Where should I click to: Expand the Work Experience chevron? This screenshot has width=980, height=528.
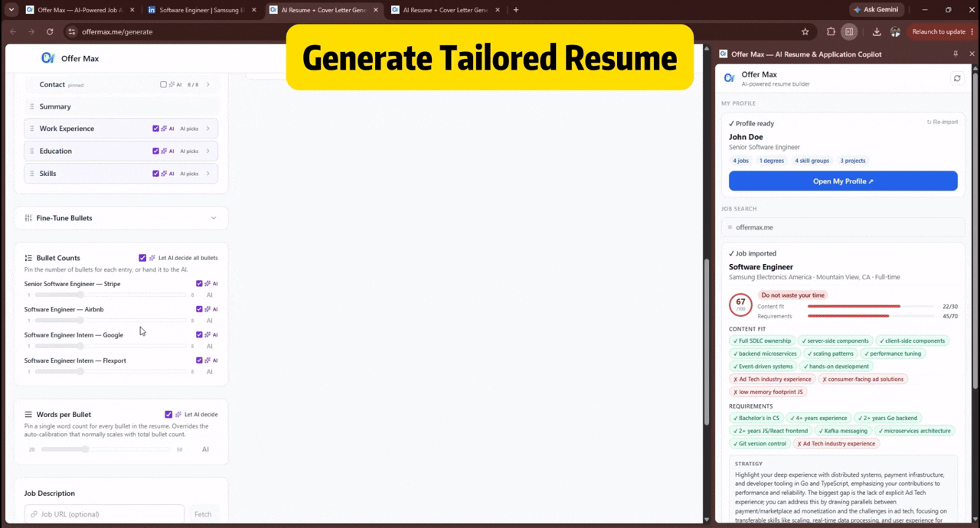(207, 129)
